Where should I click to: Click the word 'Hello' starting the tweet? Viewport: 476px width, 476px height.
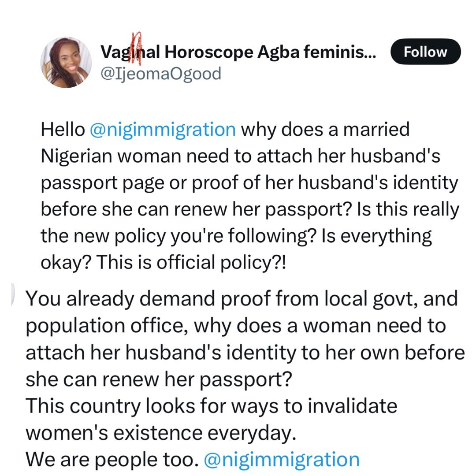point(63,130)
